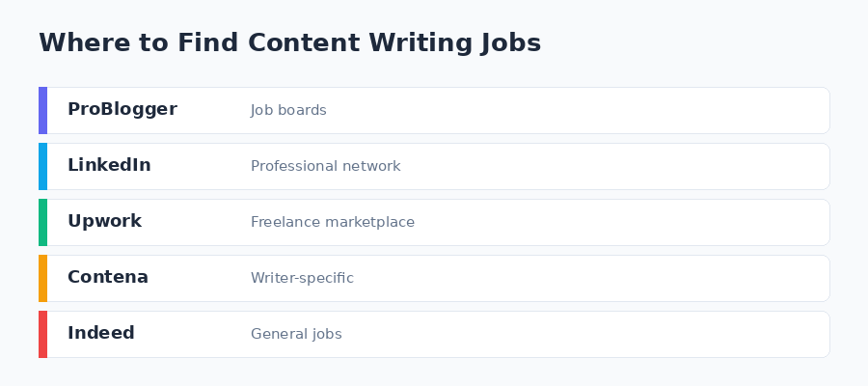Select the Upwork title text
868x386 pixels.
point(104,221)
